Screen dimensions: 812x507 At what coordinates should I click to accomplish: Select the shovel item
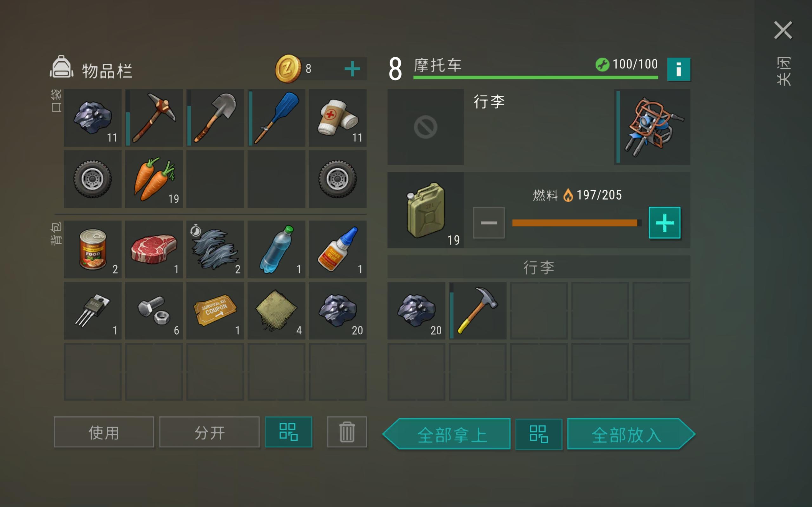[x=215, y=117]
